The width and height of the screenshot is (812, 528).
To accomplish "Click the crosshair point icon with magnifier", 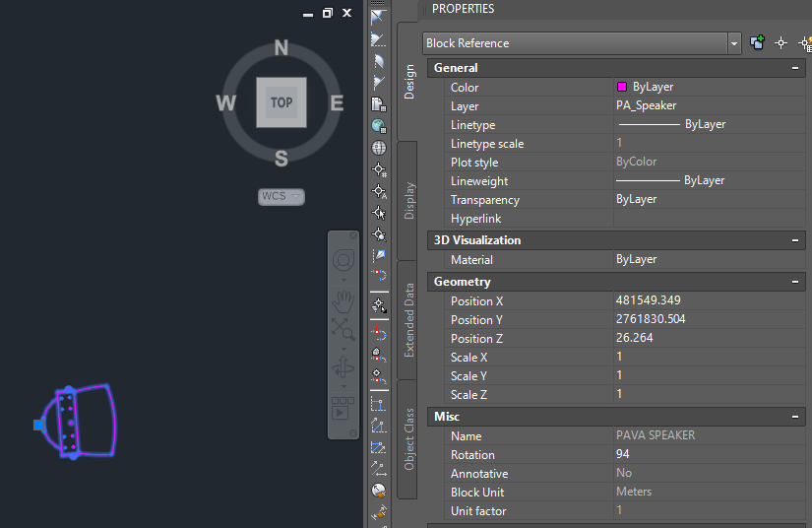I will (379, 234).
